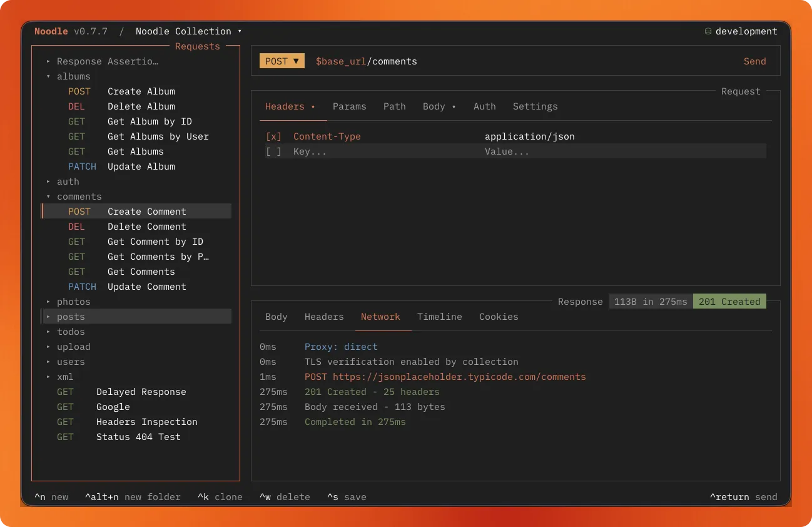The image size is (812, 527).
Task: Click the development environment label
Action: click(x=746, y=31)
